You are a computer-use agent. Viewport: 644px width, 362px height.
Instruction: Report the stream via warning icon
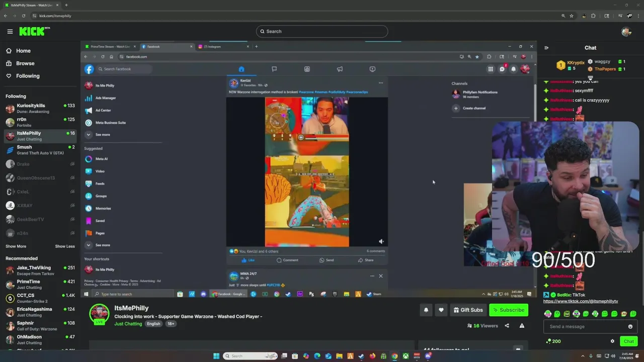coord(522,326)
